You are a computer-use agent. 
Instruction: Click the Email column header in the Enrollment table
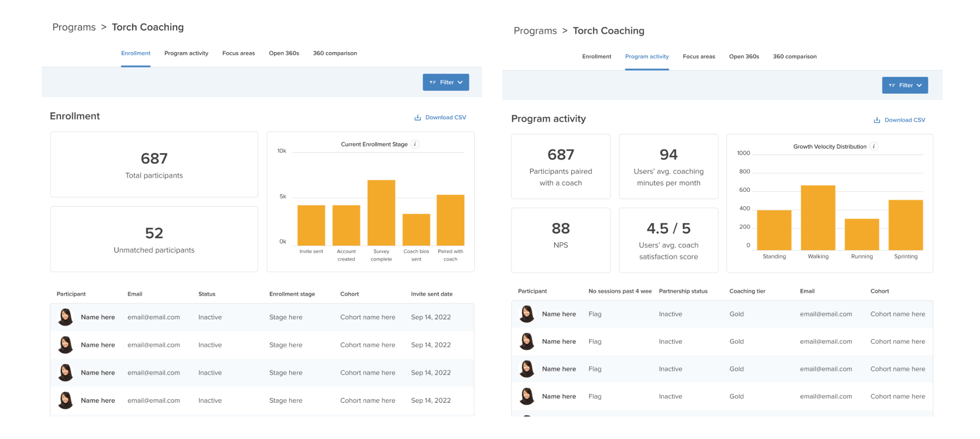click(x=135, y=294)
